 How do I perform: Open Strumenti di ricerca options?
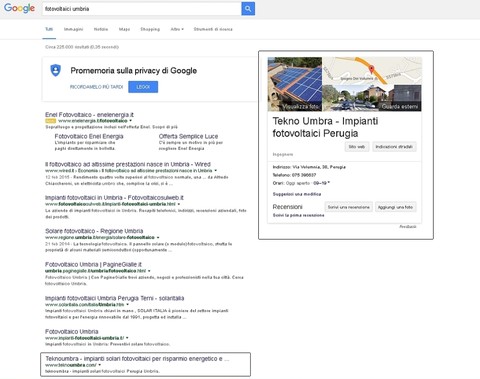click(x=213, y=29)
